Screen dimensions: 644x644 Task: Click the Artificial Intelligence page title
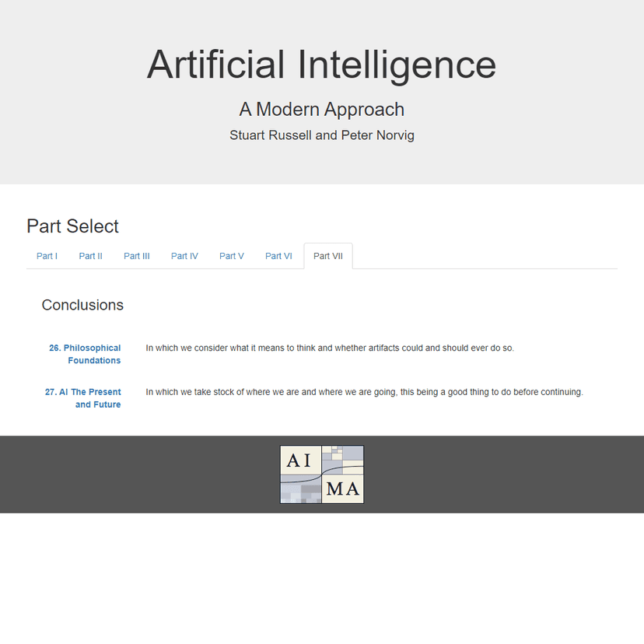click(x=321, y=65)
